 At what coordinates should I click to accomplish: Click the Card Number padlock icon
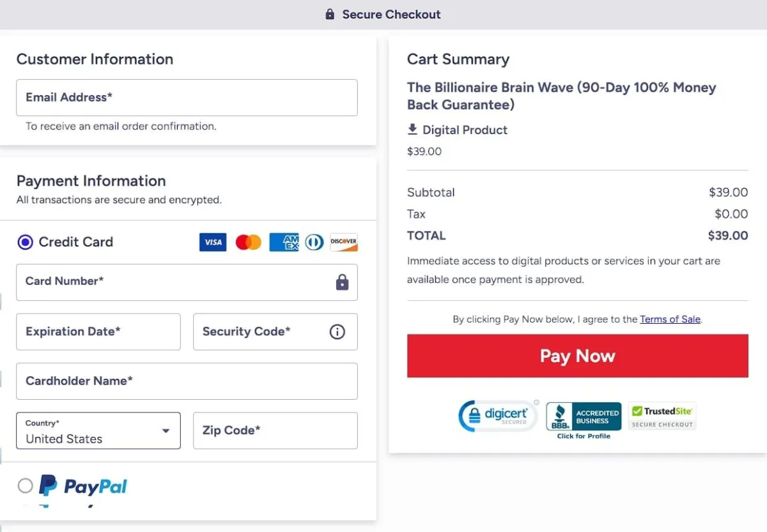pyautogui.click(x=343, y=282)
